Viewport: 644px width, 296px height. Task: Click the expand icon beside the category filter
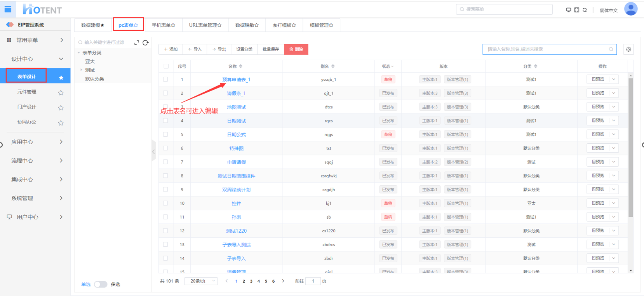tap(136, 43)
